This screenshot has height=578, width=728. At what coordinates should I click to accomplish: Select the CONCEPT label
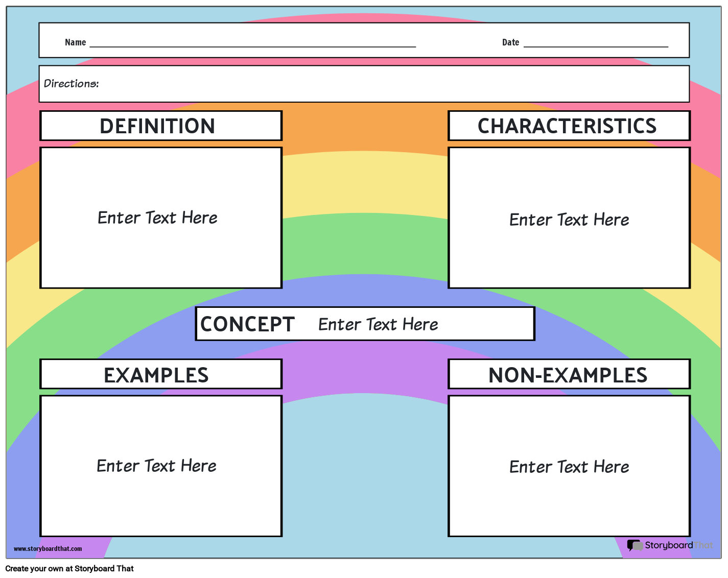click(x=247, y=324)
